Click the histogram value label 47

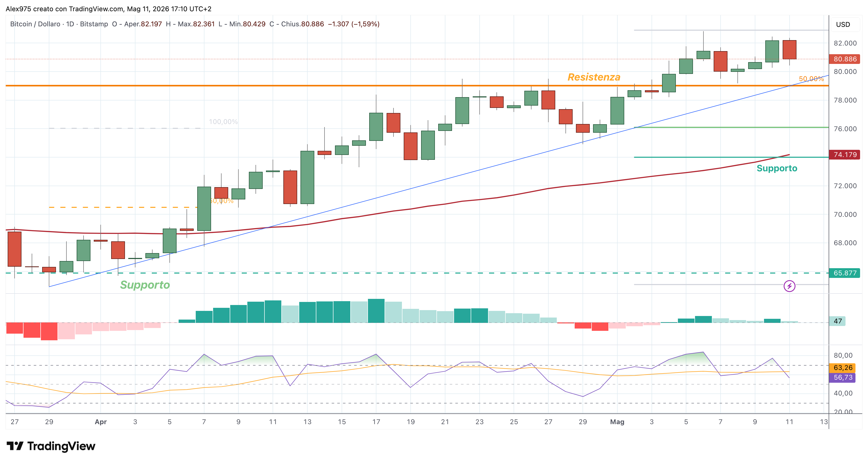(838, 321)
